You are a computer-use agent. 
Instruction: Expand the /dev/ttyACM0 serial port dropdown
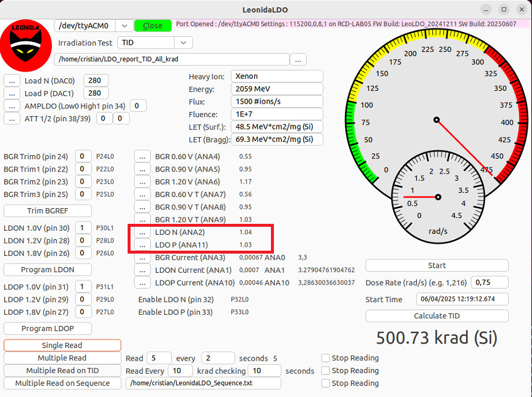(125, 26)
